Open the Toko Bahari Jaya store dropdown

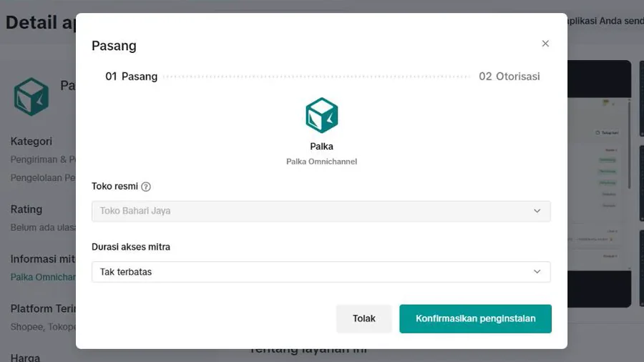click(321, 211)
